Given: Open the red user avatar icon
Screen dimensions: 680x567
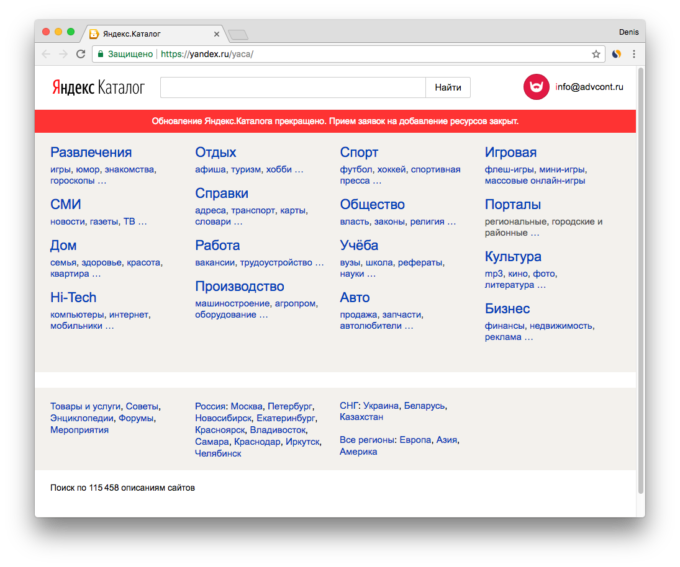Looking at the screenshot, I should coord(536,87).
